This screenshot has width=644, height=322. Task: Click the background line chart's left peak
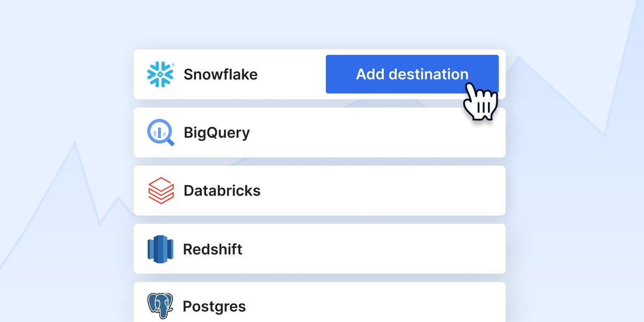pyautogui.click(x=76, y=143)
